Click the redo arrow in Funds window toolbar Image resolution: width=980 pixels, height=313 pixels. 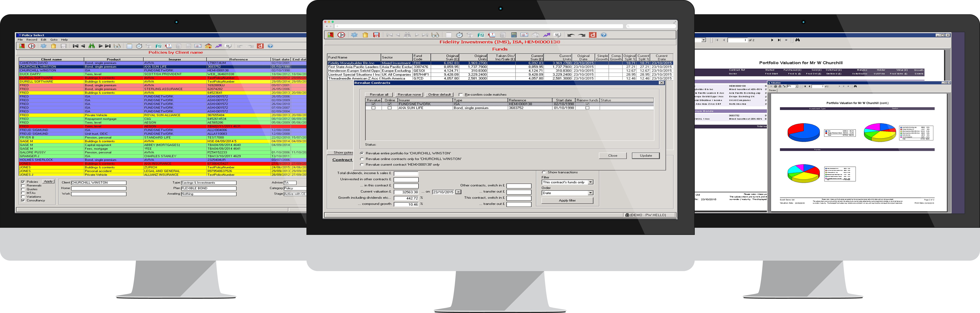(582, 35)
